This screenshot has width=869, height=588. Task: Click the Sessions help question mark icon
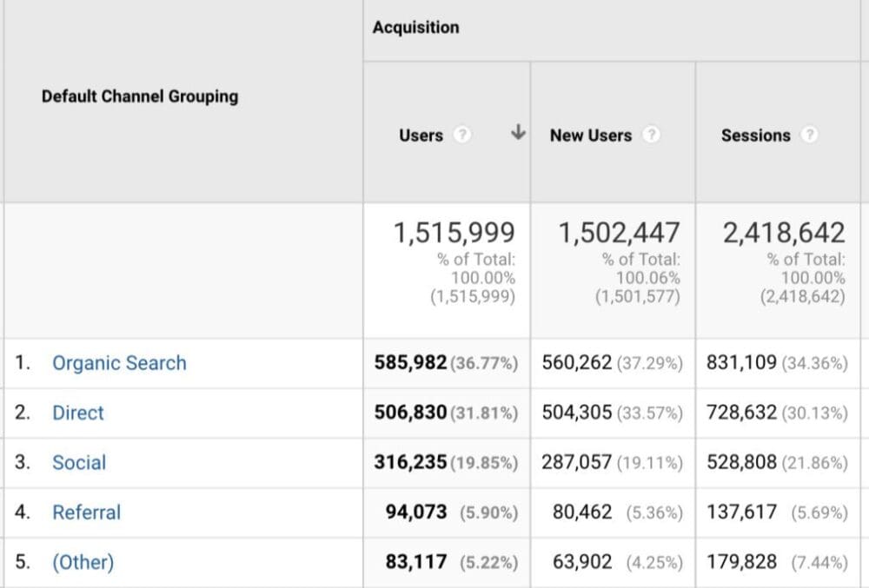pyautogui.click(x=809, y=135)
